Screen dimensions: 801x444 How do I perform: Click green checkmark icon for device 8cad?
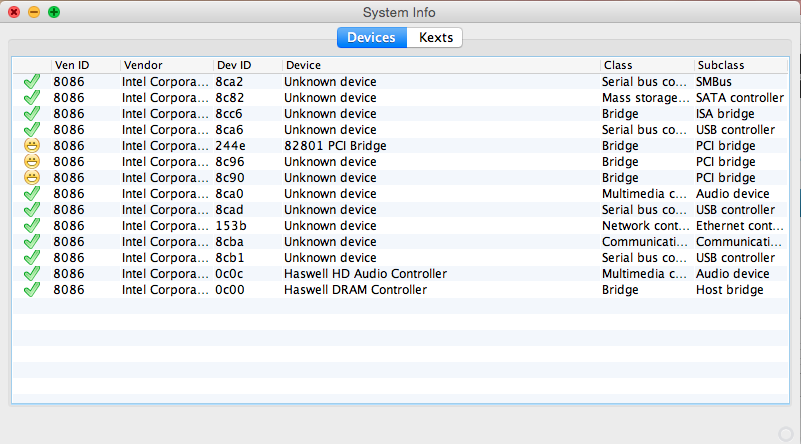[32, 209]
